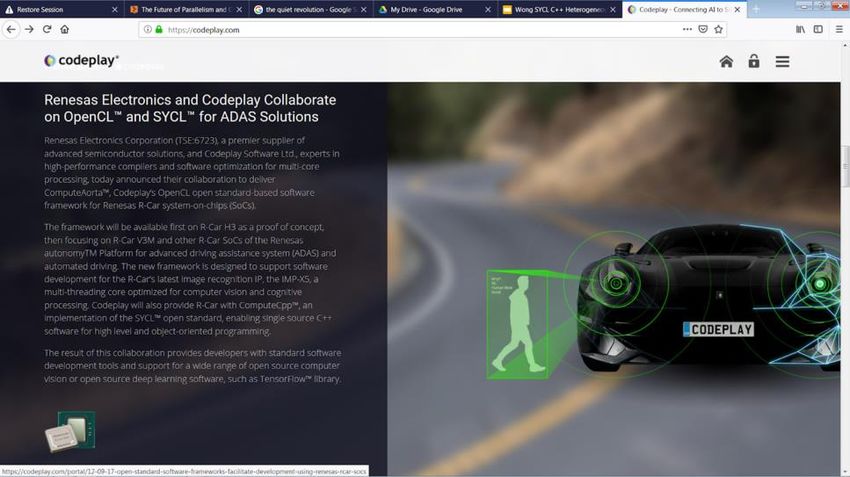Open the Firefox Library icon
Viewport: 850px width, 477px height.
800,29
